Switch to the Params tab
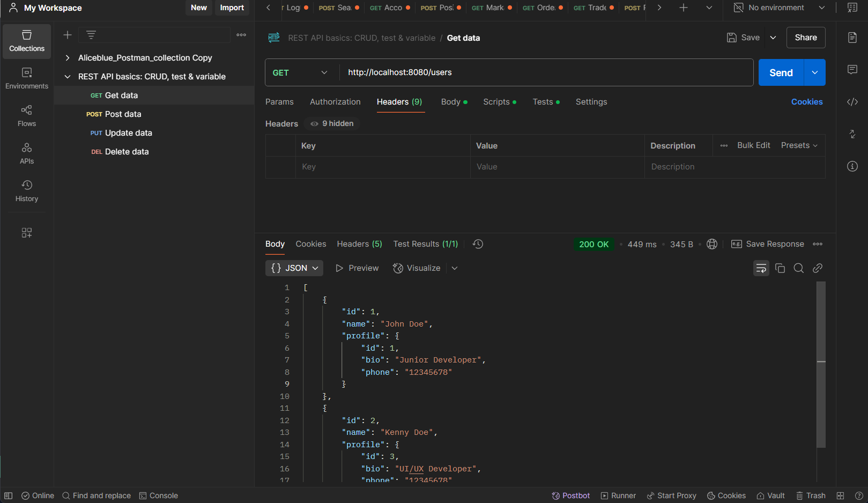 (x=279, y=102)
